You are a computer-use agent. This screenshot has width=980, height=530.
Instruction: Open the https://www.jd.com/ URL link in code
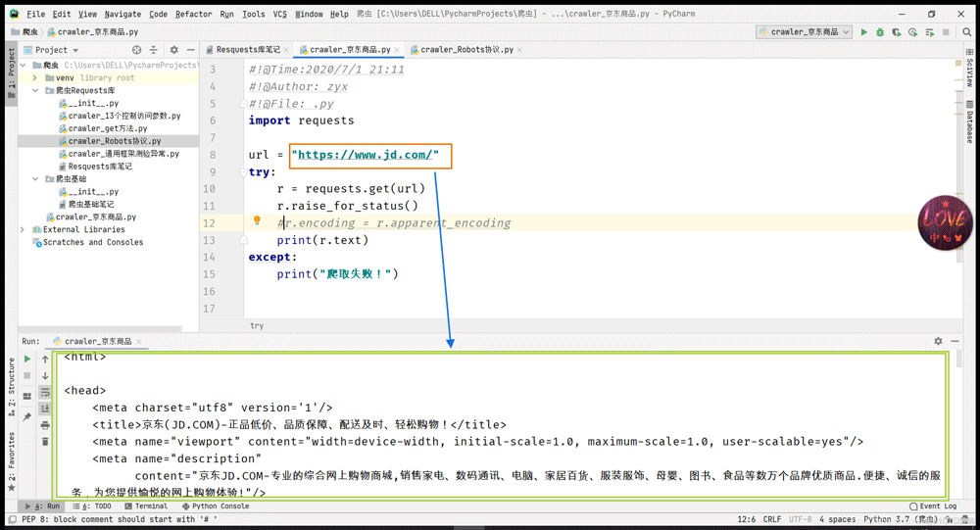coord(365,155)
